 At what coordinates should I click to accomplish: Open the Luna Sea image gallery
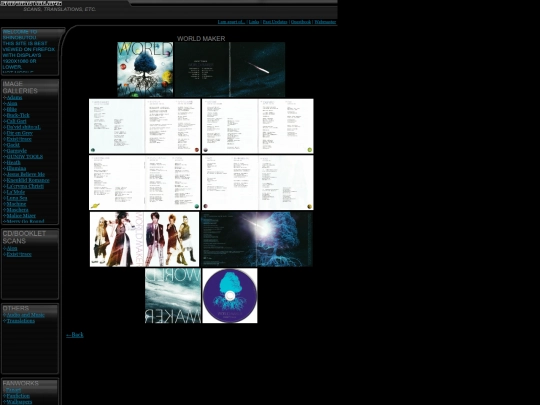point(17,198)
